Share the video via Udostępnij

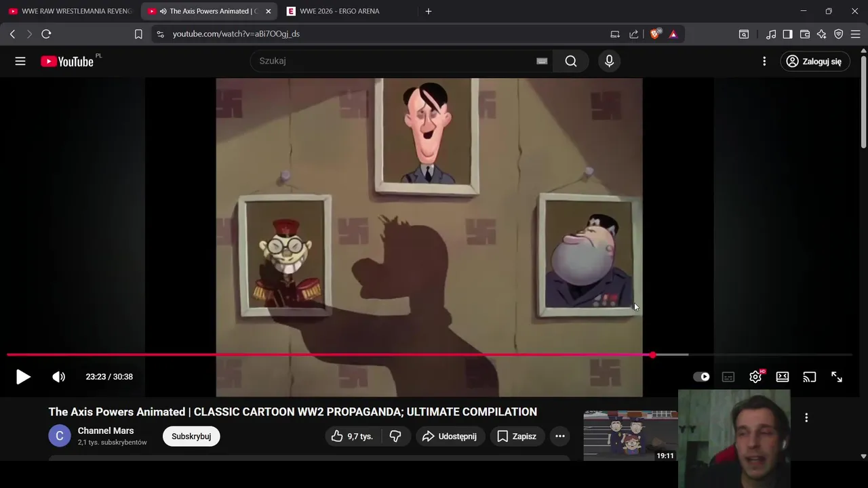(x=450, y=436)
